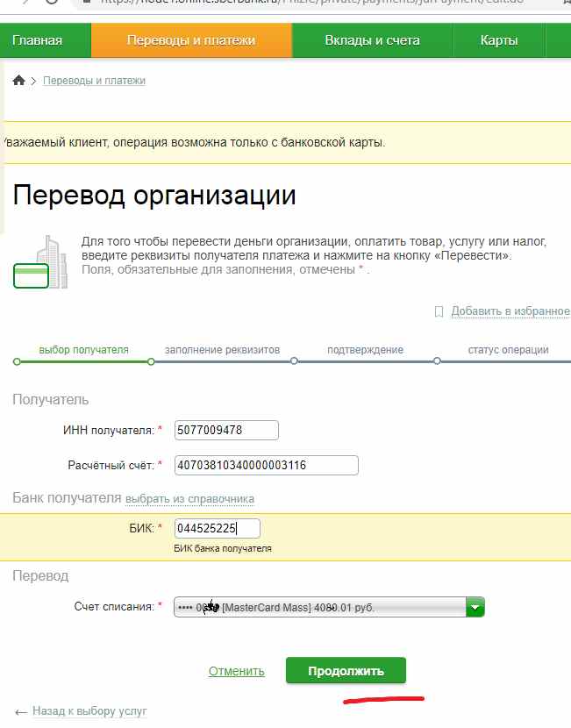
Task: Click the выбрать из справочника link
Action: (189, 499)
